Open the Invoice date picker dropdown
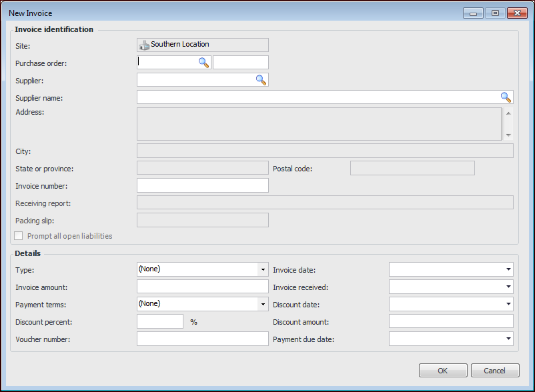 click(508, 270)
